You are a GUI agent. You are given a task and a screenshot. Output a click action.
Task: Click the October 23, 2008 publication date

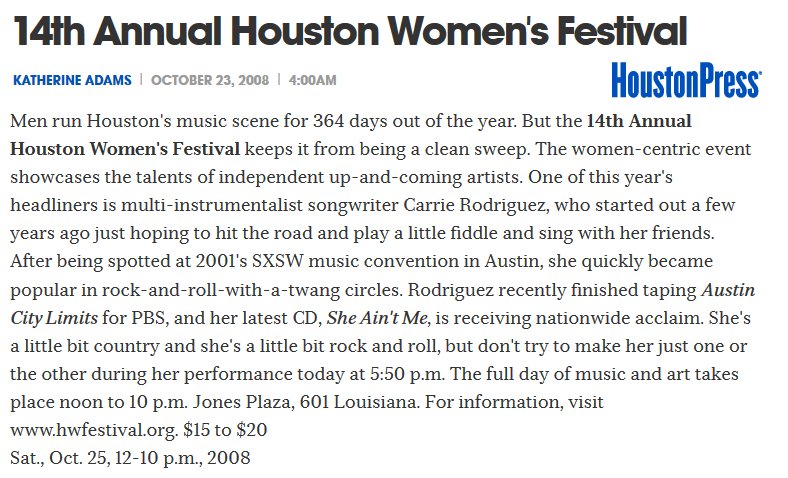(211, 80)
